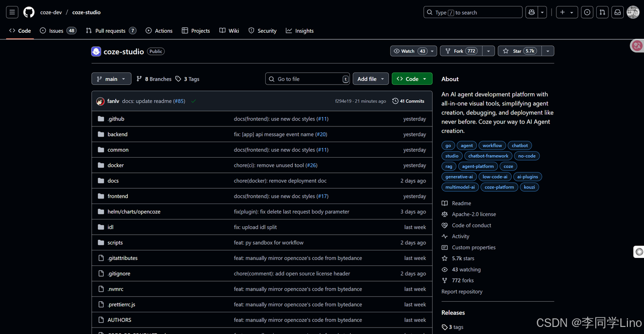Open the Copilot chat icon
The height and width of the screenshot is (334, 644).
531,12
